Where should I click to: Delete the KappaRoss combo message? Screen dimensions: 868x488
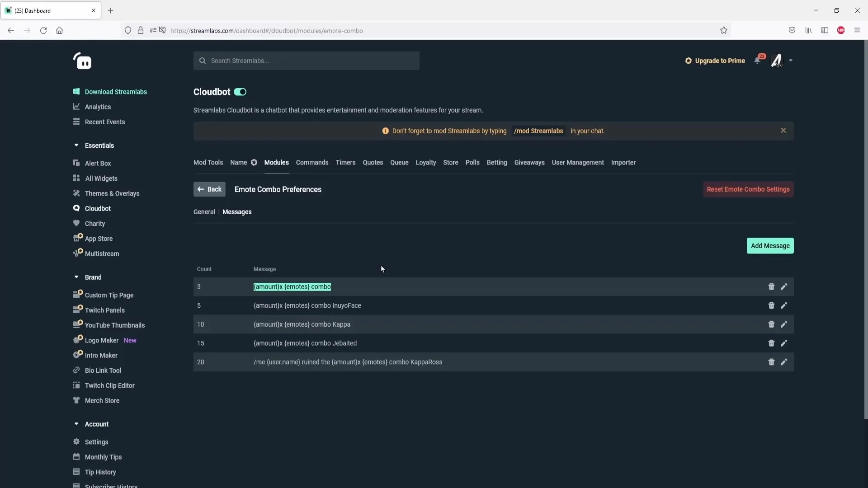771,362
